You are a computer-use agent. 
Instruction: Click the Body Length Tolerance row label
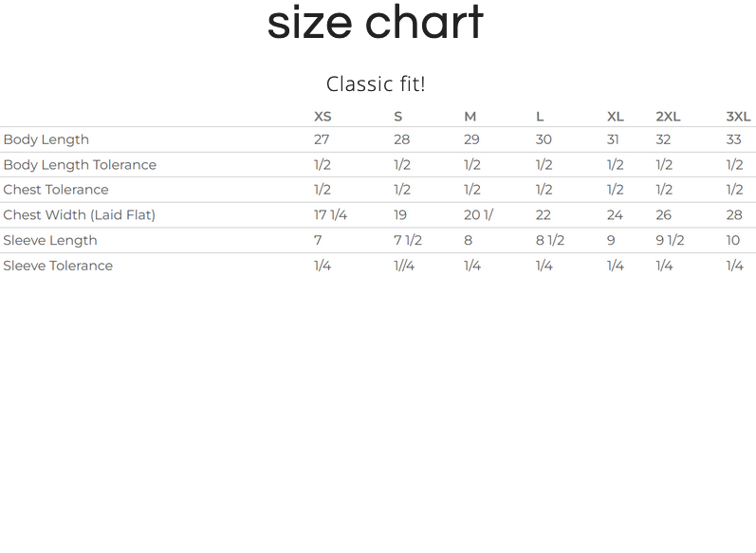(x=80, y=165)
